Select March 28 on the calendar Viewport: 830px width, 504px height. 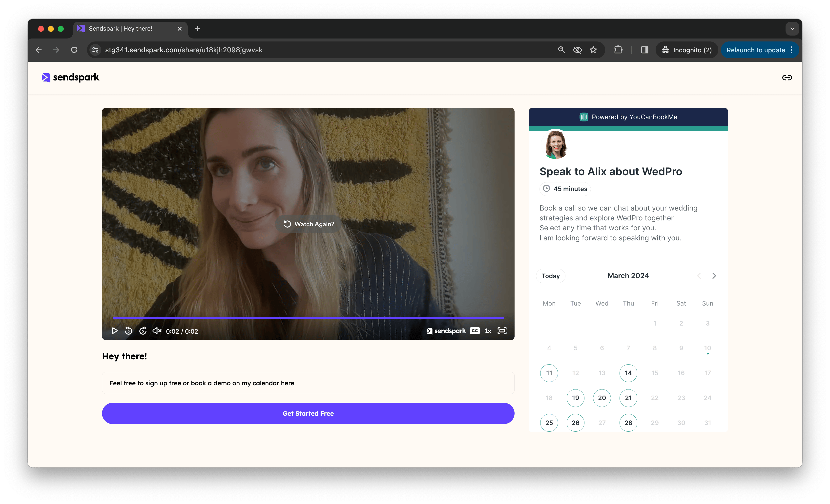[x=628, y=423]
